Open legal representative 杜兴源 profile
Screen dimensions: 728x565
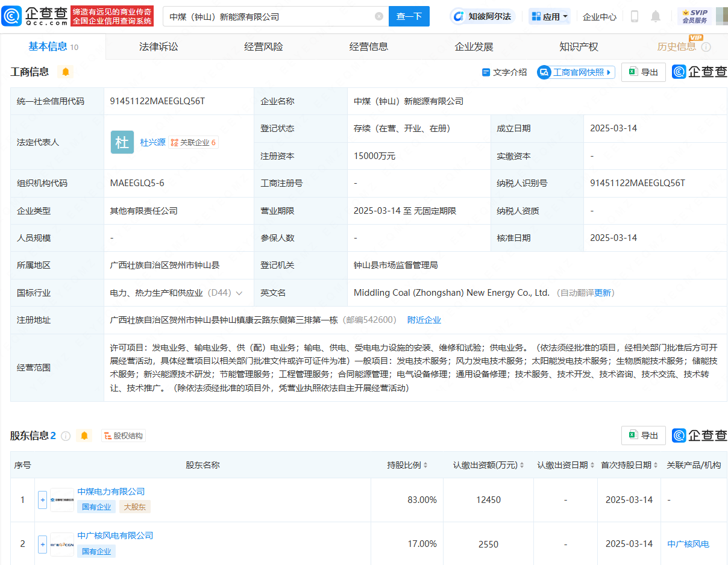pyautogui.click(x=153, y=143)
